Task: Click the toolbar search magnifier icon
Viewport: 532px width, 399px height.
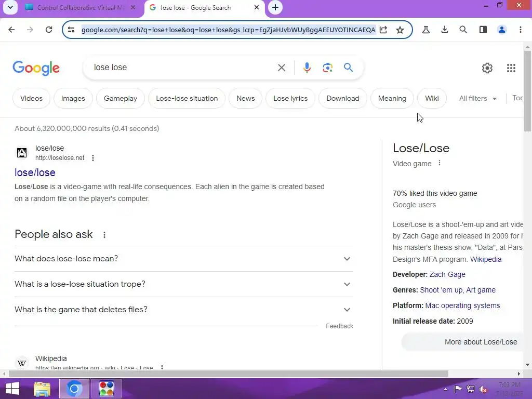Action: click(x=463, y=30)
